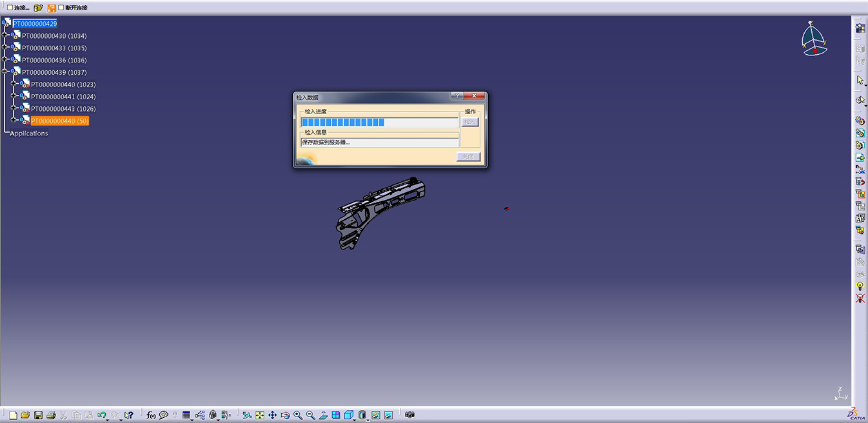Tick the 连接... checkbox
The width and height of the screenshot is (868, 423).
(10, 8)
